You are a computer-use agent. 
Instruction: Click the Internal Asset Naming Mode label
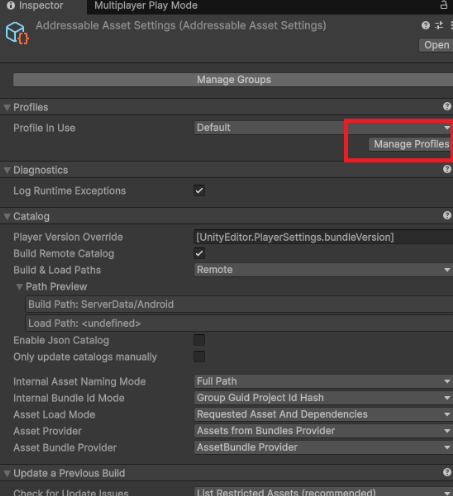[x=80, y=382]
